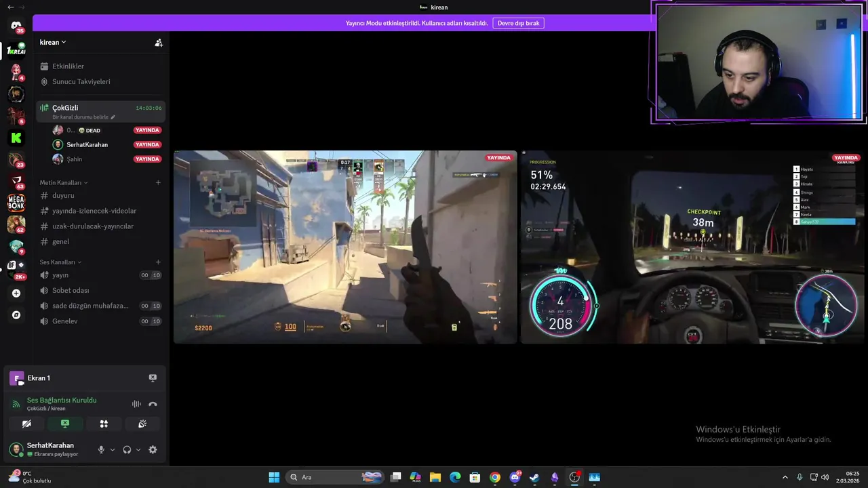Image resolution: width=868 pixels, height=488 pixels.
Task: Click the ÇokGizli / kirean voice connection text
Action: click(46, 409)
